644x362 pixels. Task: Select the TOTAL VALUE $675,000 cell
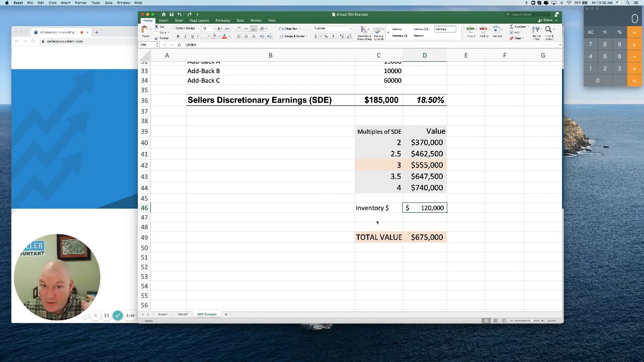point(425,237)
